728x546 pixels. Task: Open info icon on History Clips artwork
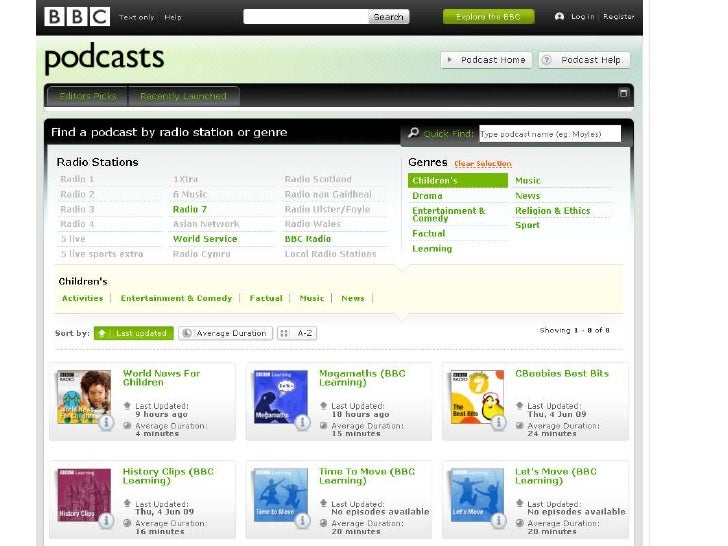click(106, 521)
